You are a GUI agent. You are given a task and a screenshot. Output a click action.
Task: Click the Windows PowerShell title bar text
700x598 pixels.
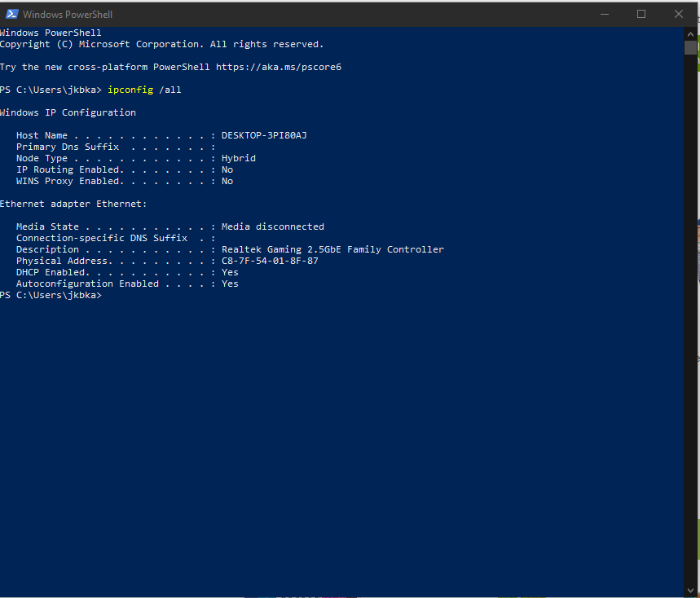(x=68, y=15)
